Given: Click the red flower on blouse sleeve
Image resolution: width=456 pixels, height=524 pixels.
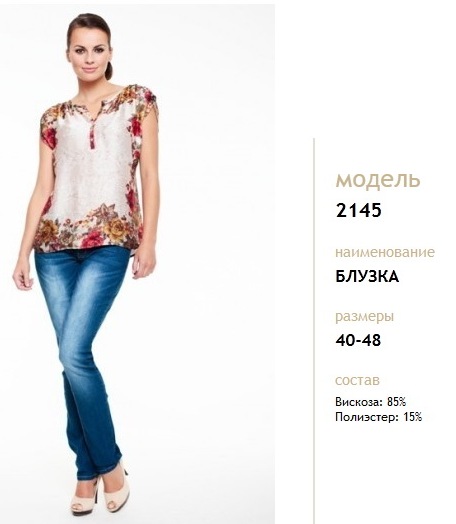Looking at the screenshot, I should pos(49,137).
